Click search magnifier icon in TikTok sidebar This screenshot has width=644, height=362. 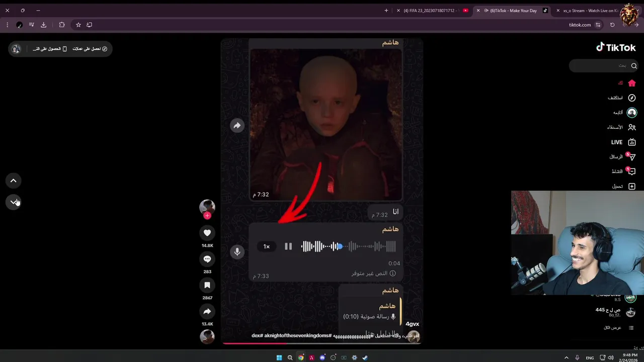click(634, 66)
